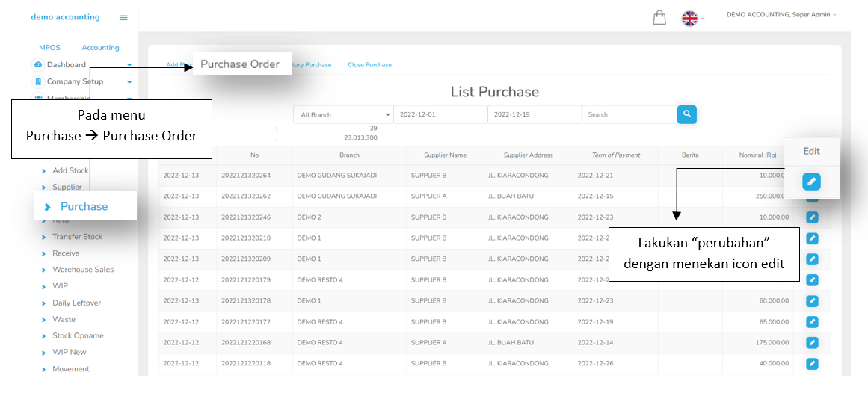
Task: Open the All Branch dropdown
Action: pos(342,114)
